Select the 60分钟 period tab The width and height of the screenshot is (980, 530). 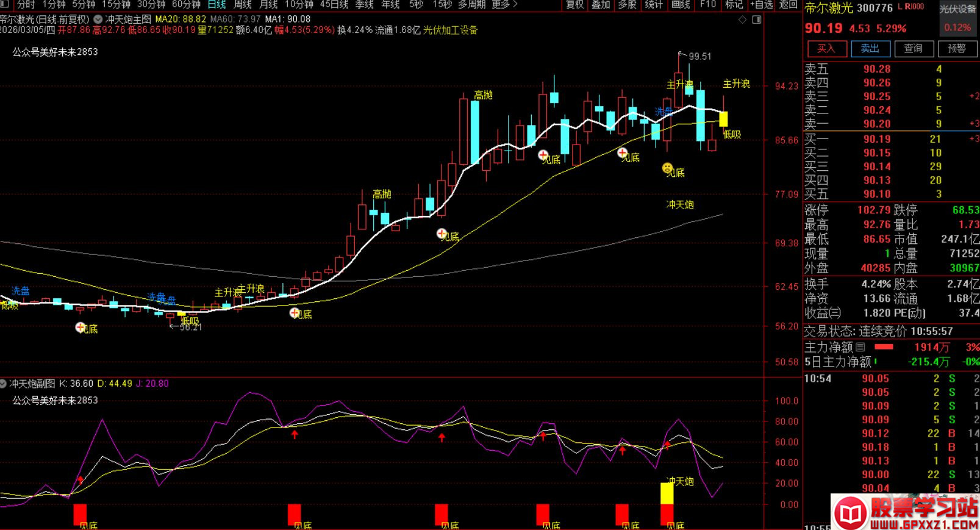coord(186,5)
